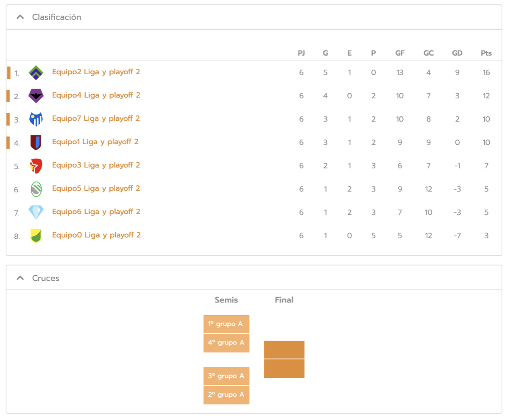
Task: Select the 2º grupo A semifinal slot
Action: tap(226, 395)
